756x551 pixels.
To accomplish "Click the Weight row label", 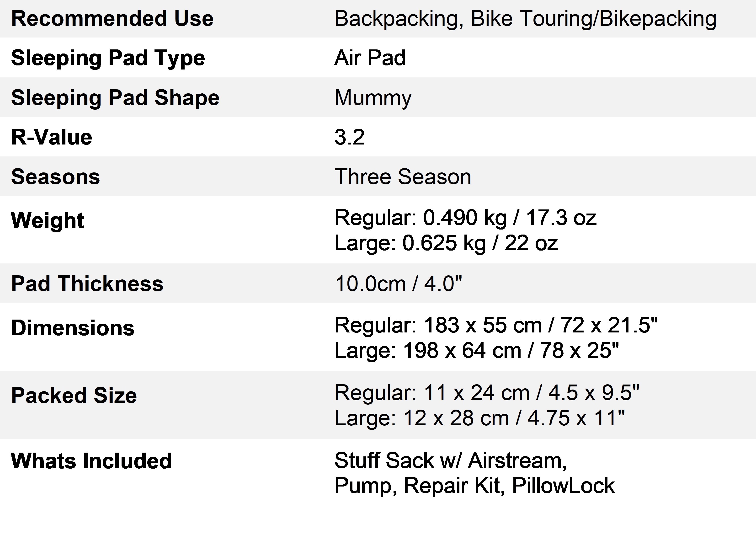I will tap(47, 220).
